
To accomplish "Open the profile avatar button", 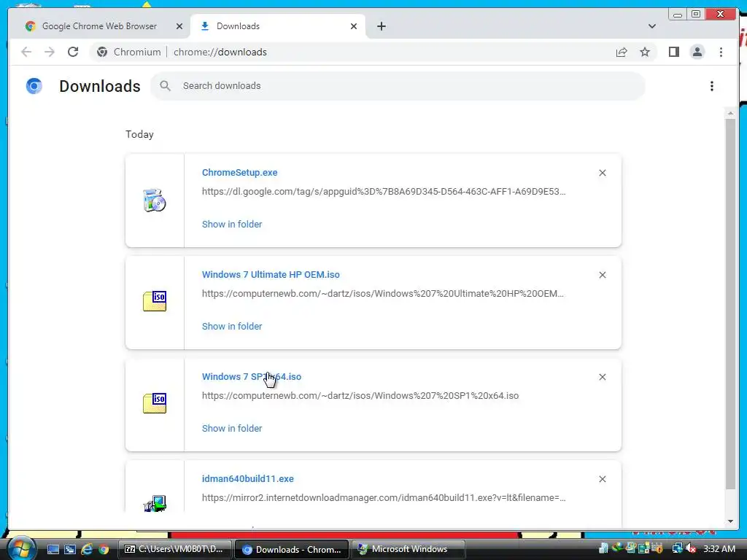I will (697, 52).
